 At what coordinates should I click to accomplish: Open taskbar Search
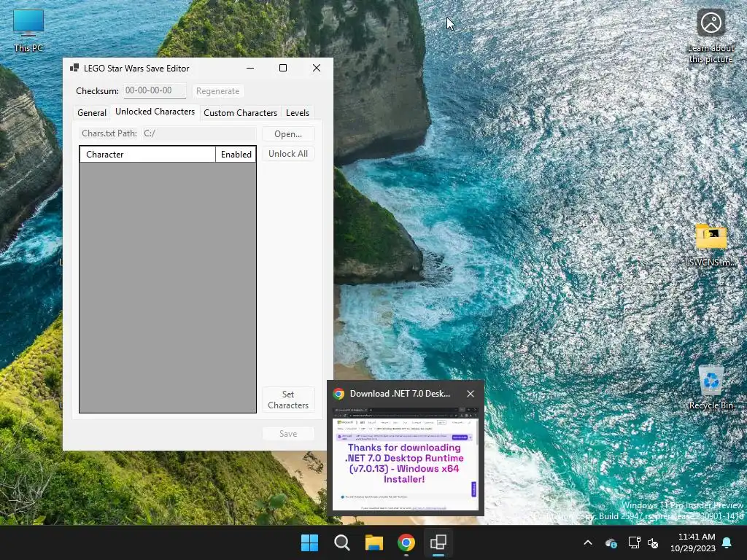[x=341, y=542]
